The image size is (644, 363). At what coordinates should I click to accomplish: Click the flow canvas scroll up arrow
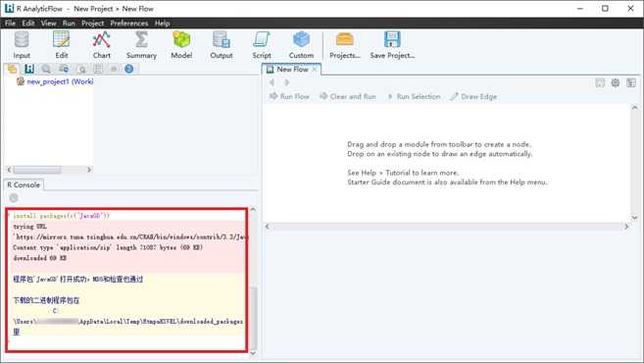click(634, 108)
